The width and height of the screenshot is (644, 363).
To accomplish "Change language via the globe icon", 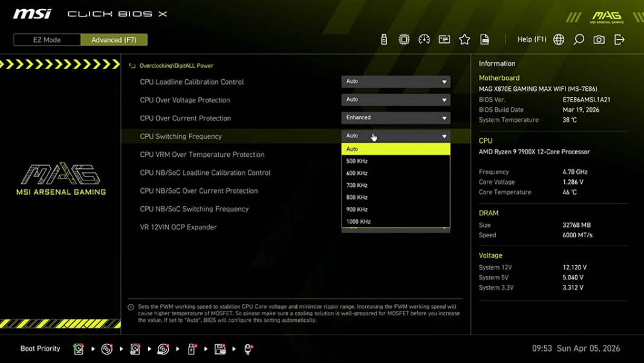I will click(x=558, y=39).
